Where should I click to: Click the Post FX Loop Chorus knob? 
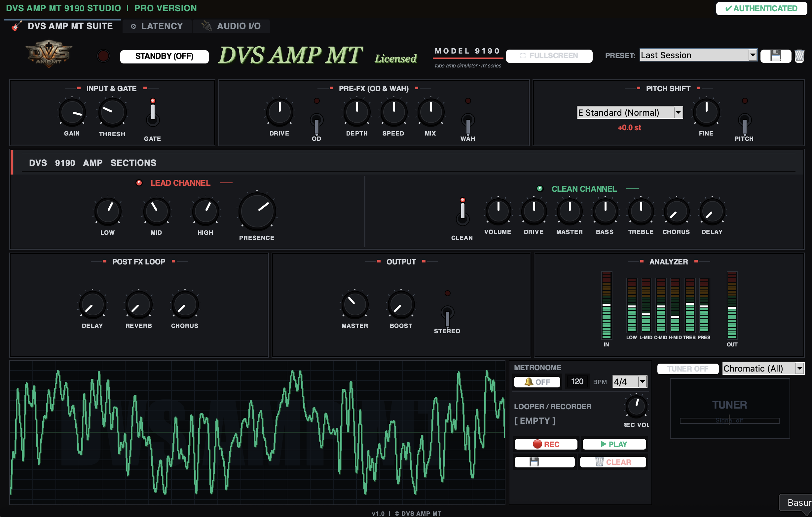(185, 305)
